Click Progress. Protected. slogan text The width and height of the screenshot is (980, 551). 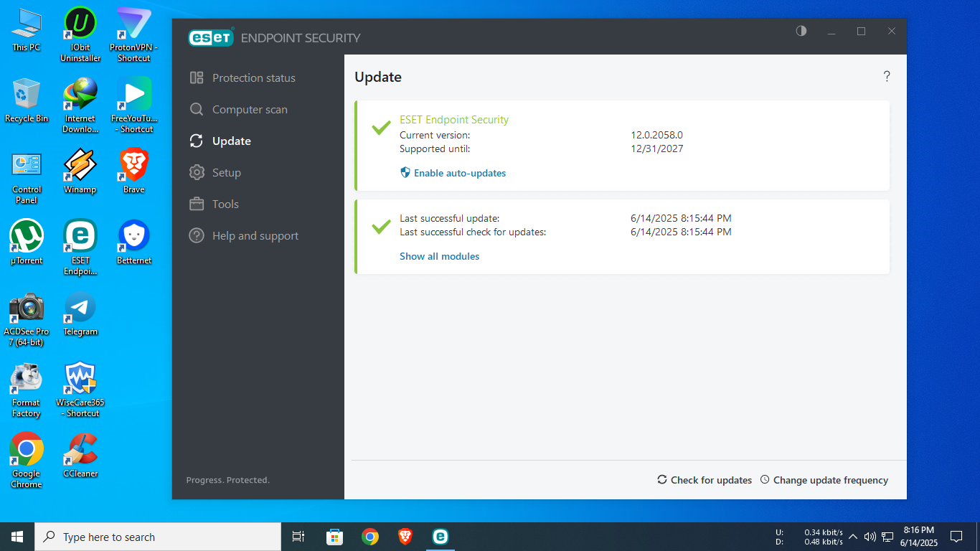tap(228, 480)
